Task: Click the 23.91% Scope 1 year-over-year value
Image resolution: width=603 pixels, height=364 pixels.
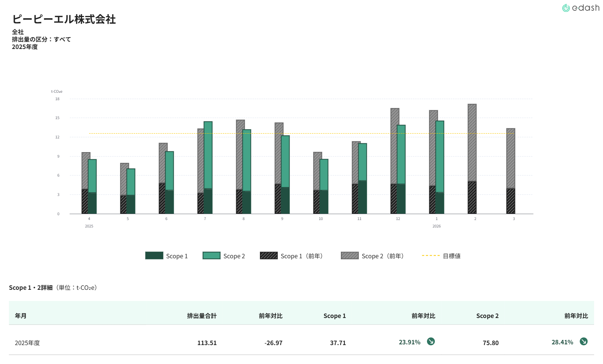Action: click(410, 342)
